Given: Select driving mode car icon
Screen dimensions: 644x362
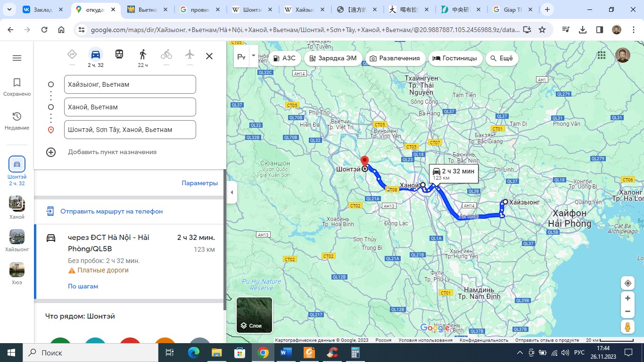Looking at the screenshot, I should click(x=96, y=54).
